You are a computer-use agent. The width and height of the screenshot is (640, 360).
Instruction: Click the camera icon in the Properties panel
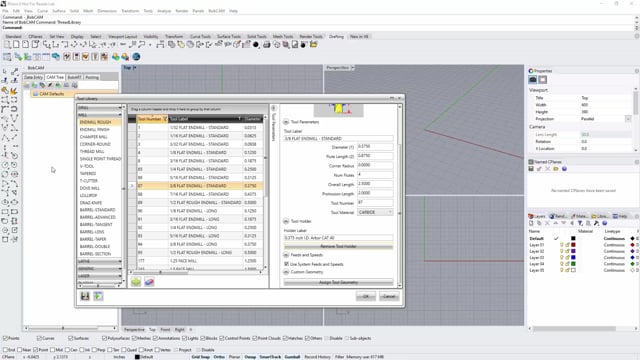click(533, 80)
